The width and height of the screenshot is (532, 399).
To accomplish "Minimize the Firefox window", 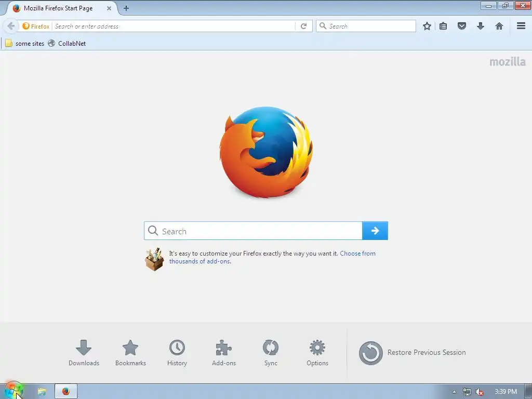I will point(488,5).
